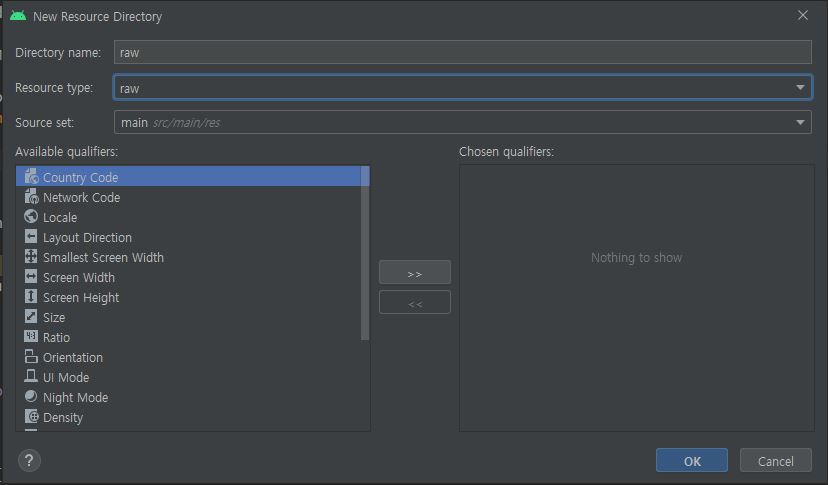Click the Screen Width icon
The height and width of the screenshot is (485, 828).
pos(31,277)
